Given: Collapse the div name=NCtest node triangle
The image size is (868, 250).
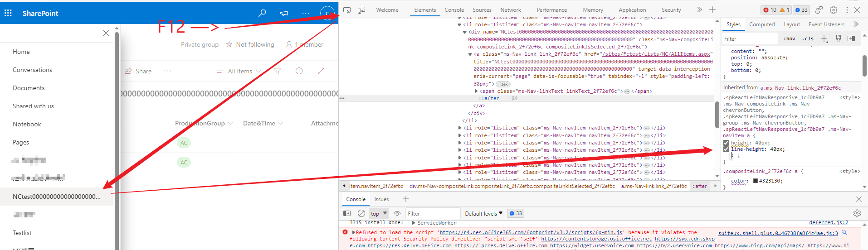Looking at the screenshot, I should 465,32.
